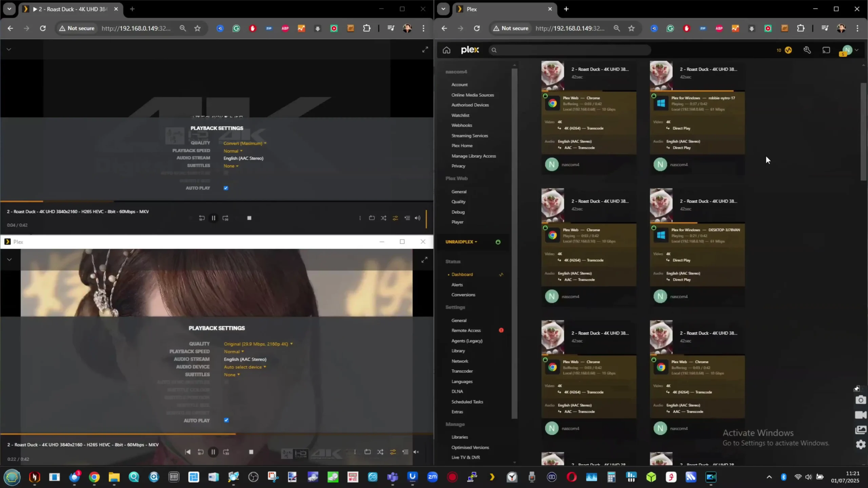Toggle shuffle in the Plex desktop app
Screen dimensions: 868x488
pyautogui.click(x=380, y=452)
